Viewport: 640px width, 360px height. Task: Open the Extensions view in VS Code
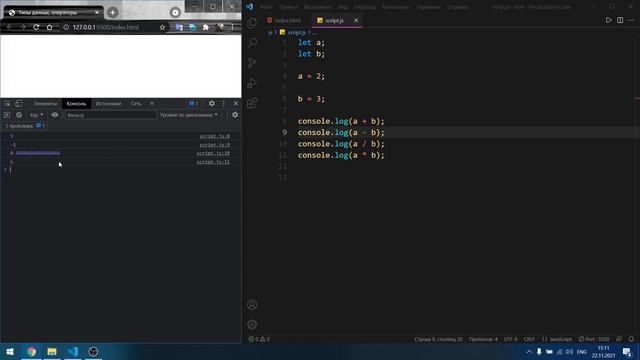[252, 103]
